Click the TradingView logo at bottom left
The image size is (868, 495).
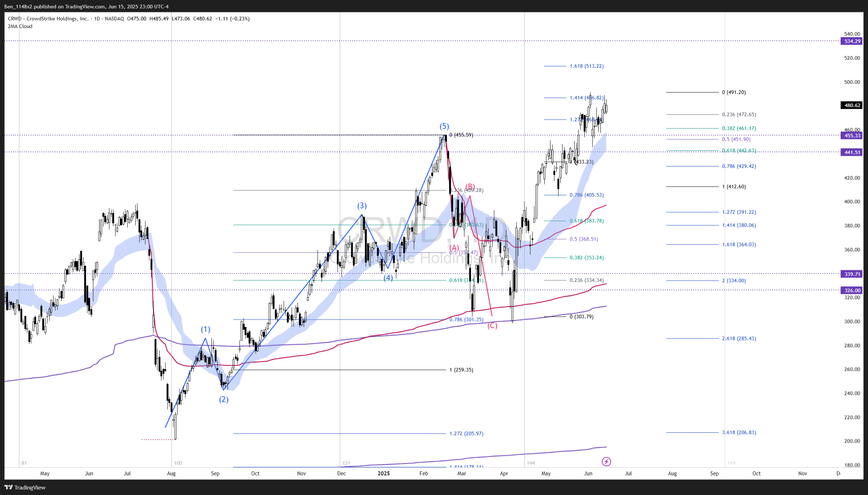coord(25,487)
